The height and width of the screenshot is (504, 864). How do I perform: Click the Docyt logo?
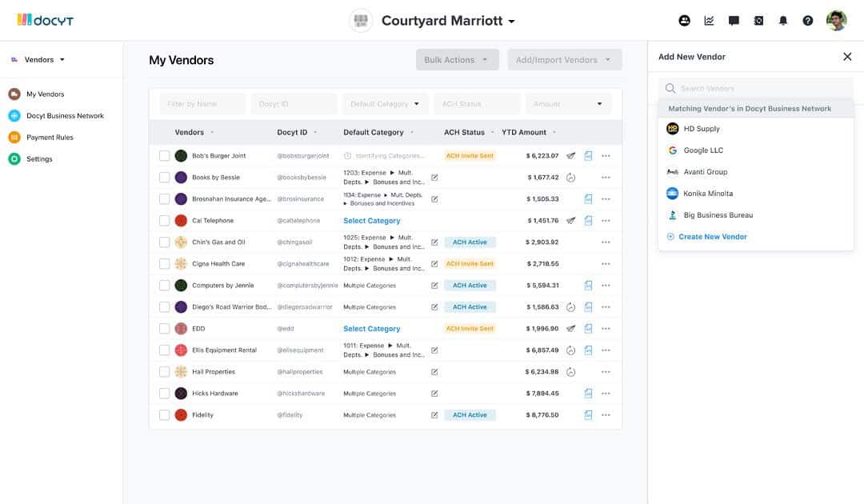coord(45,20)
